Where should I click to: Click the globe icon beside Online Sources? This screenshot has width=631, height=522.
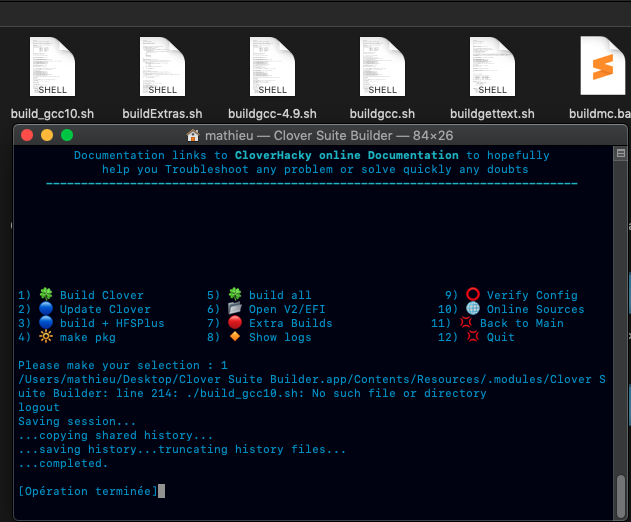tap(473, 309)
